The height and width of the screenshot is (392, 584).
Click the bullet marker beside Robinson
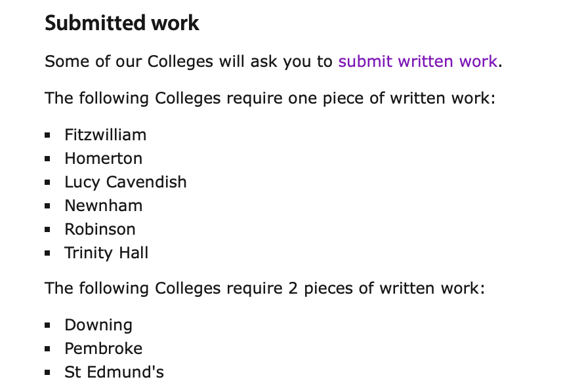pos(47,229)
